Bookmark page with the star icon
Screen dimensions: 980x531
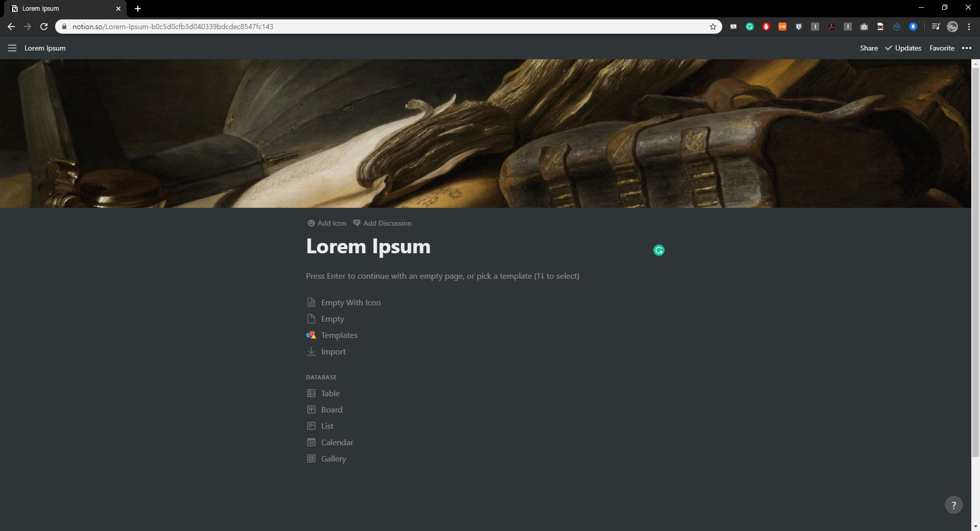[713, 27]
